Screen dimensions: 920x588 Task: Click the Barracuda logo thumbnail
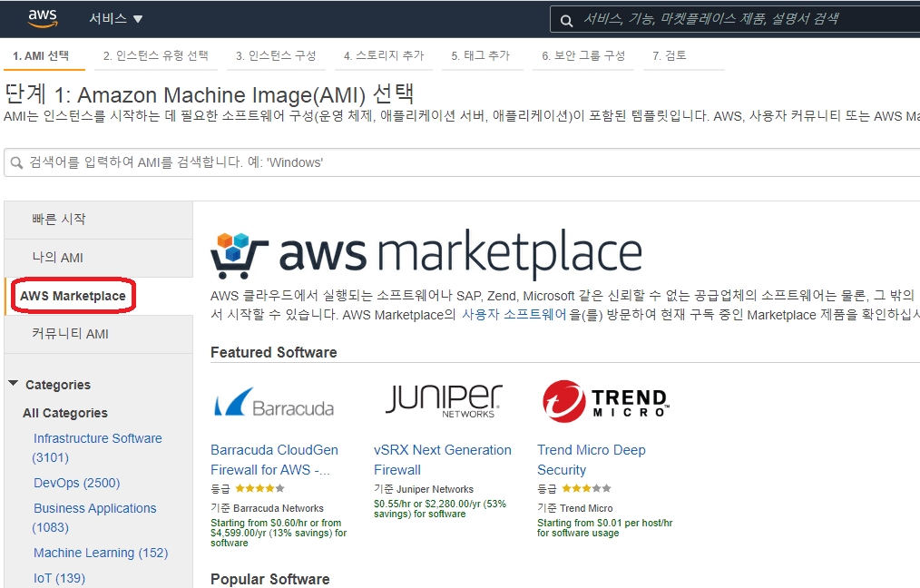click(273, 404)
